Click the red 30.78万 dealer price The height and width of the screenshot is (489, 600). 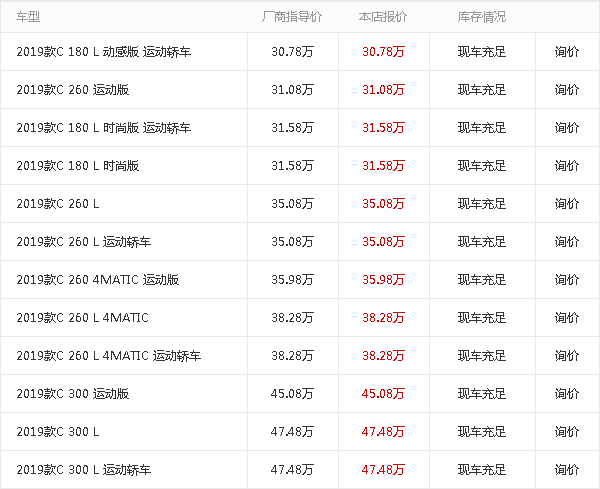point(382,52)
